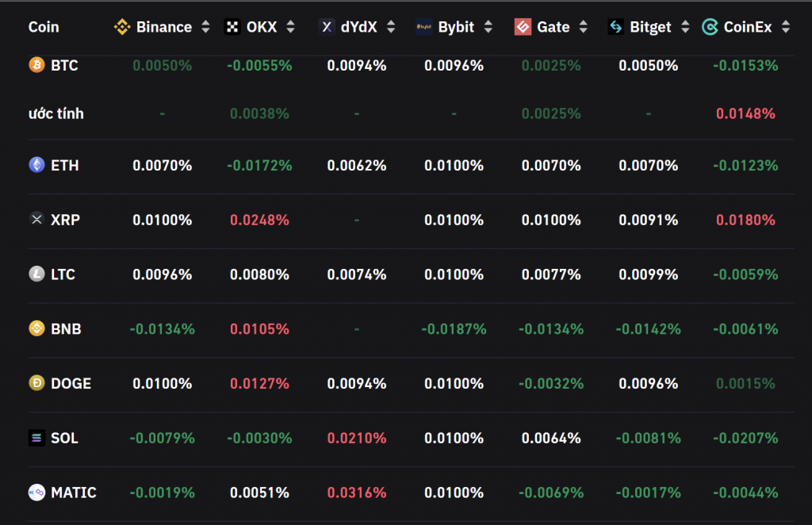812x525 pixels.
Task: Click the Bybit header label
Action: [456, 27]
